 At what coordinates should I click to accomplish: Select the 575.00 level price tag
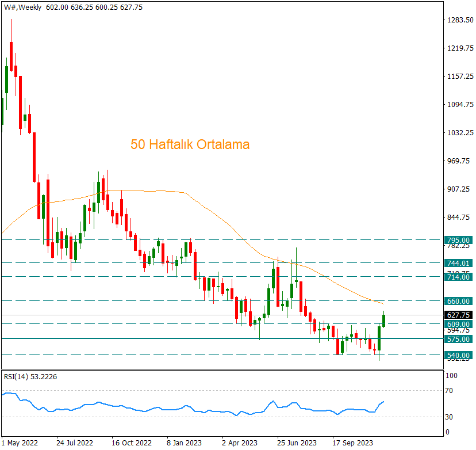click(x=458, y=339)
